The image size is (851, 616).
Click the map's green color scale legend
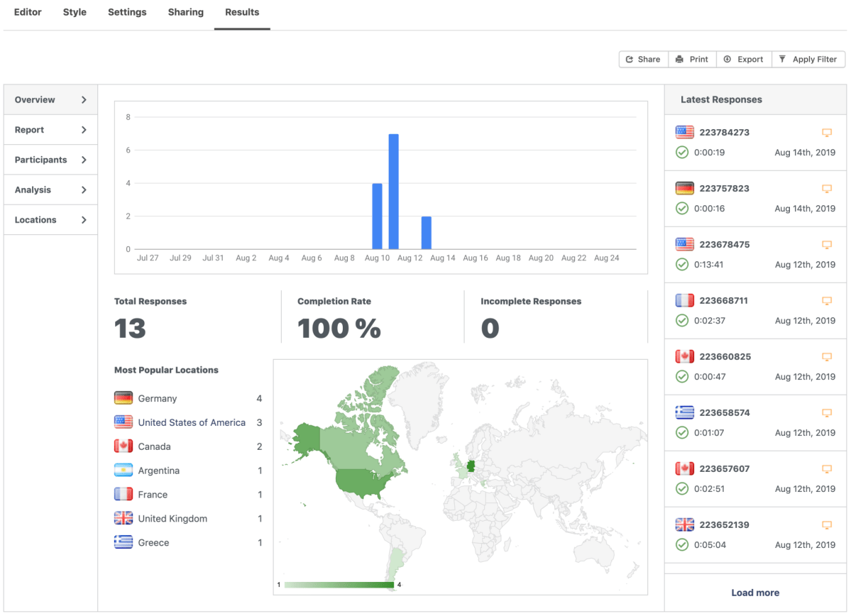[x=339, y=585]
